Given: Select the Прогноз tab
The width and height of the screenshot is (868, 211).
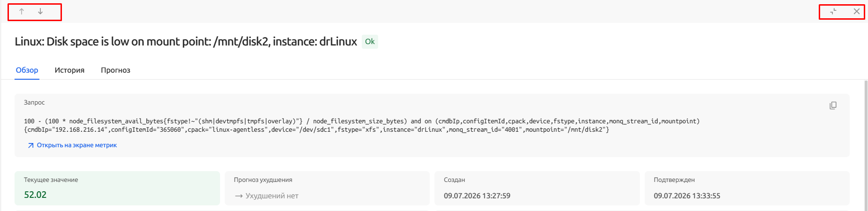Looking at the screenshot, I should coord(115,70).
